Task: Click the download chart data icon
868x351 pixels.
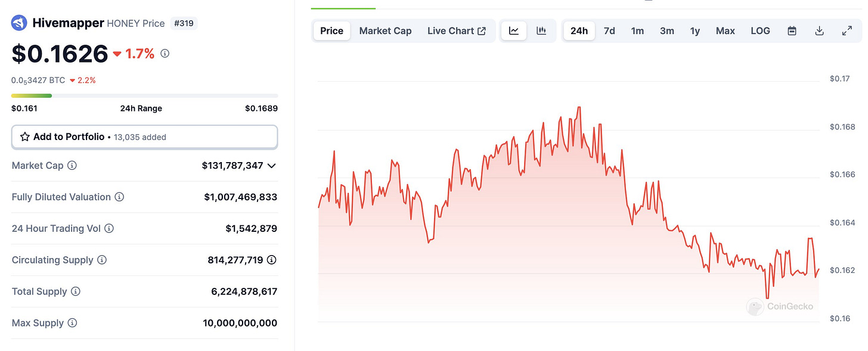Action: pyautogui.click(x=819, y=31)
